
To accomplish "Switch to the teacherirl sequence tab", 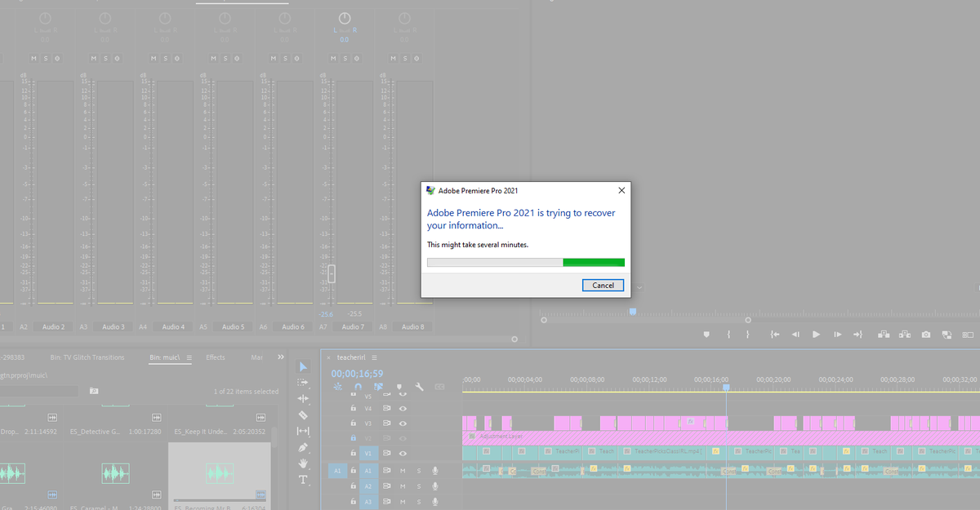I will [x=351, y=357].
